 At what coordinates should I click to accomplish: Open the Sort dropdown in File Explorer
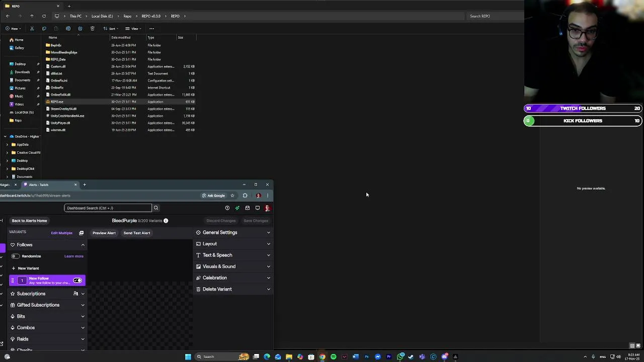(x=111, y=29)
